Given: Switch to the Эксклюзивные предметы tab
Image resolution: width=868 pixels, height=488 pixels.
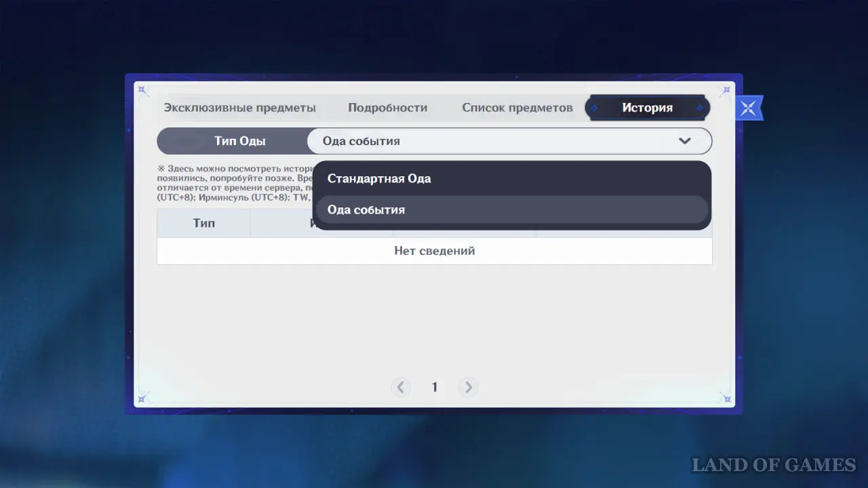Looking at the screenshot, I should (240, 108).
